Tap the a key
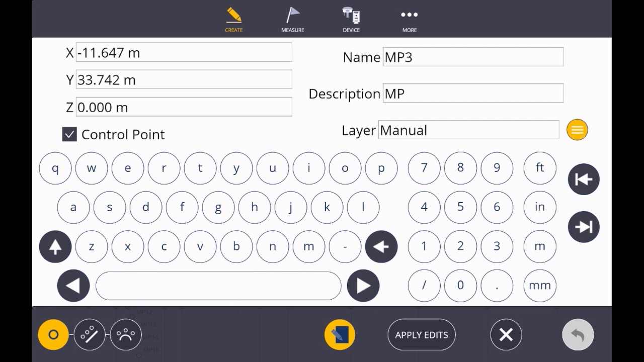This screenshot has height=362, width=644. [x=73, y=207]
